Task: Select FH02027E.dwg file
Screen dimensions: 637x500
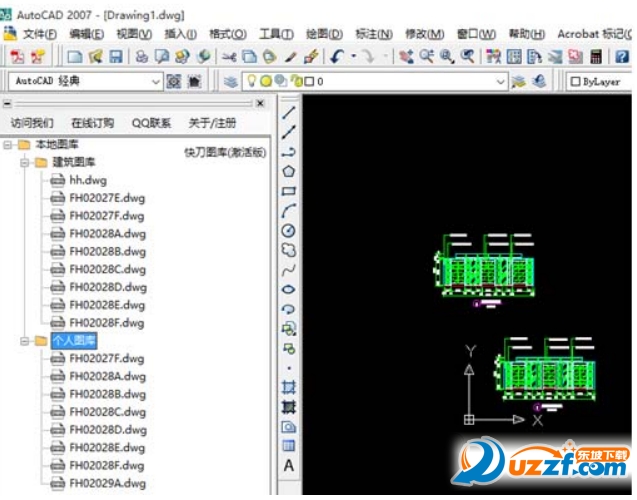Action: [x=107, y=198]
